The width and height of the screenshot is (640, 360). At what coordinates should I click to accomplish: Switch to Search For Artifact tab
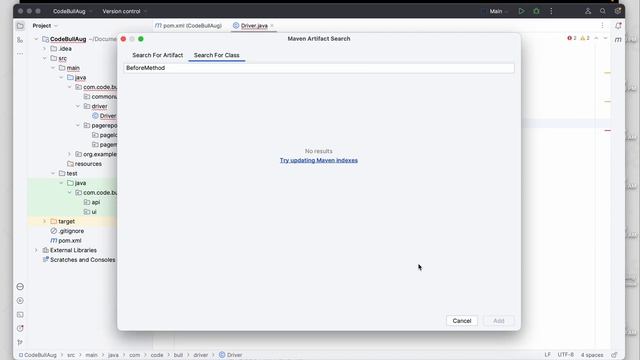tap(158, 55)
